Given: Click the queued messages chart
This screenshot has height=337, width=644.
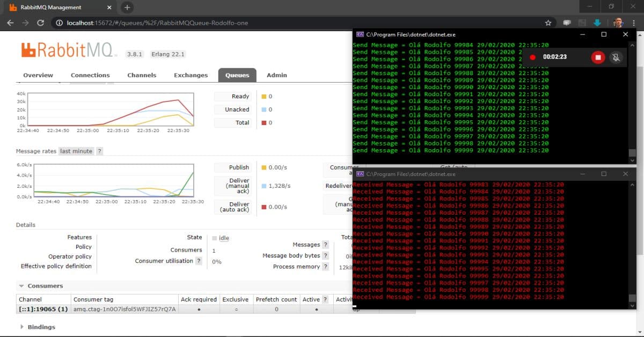Looking at the screenshot, I should pyautogui.click(x=111, y=109).
